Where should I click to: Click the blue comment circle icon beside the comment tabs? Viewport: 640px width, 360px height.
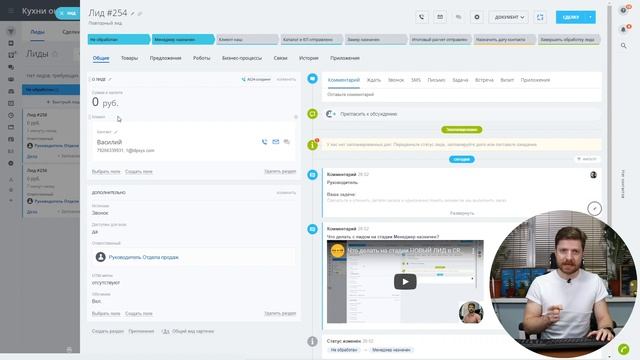point(313,79)
